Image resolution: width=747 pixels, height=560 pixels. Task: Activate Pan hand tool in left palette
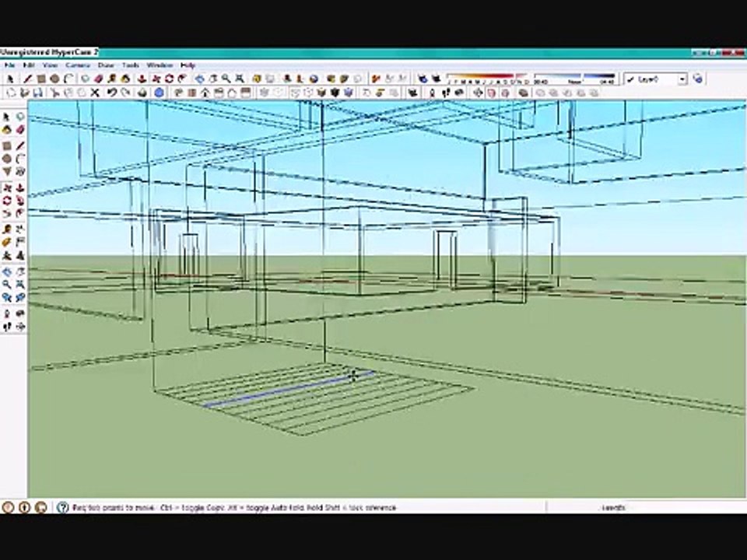pos(20,272)
